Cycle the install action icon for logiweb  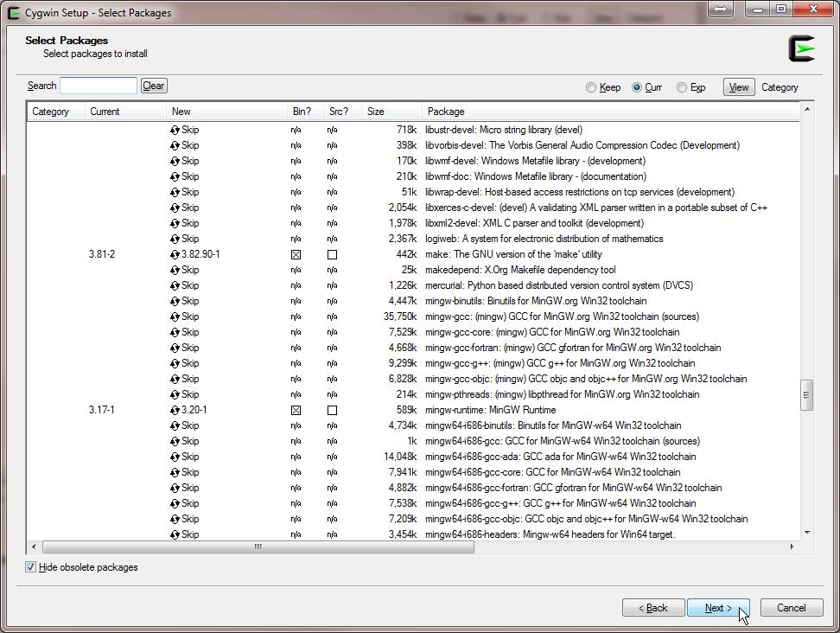175,239
